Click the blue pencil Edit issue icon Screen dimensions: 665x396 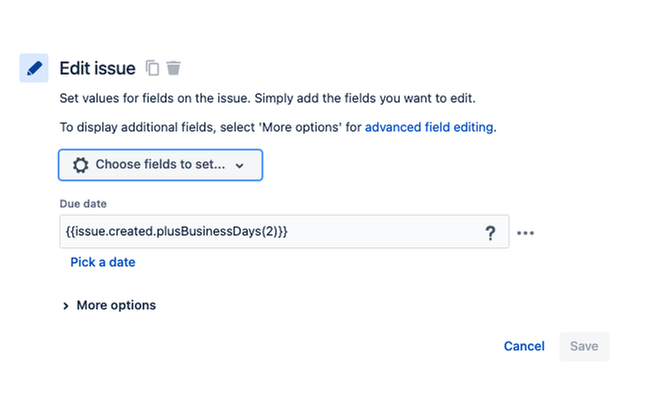click(34, 68)
